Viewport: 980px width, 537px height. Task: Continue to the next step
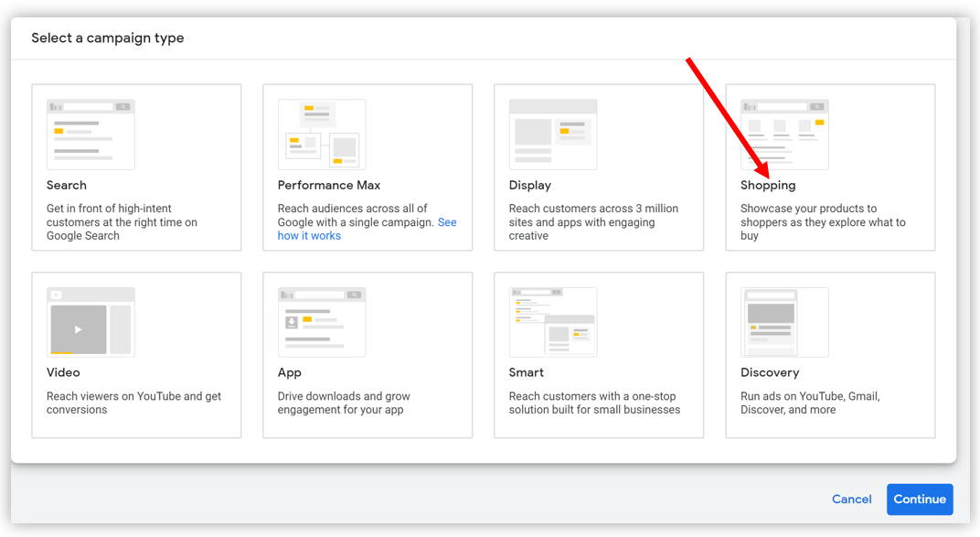920,499
